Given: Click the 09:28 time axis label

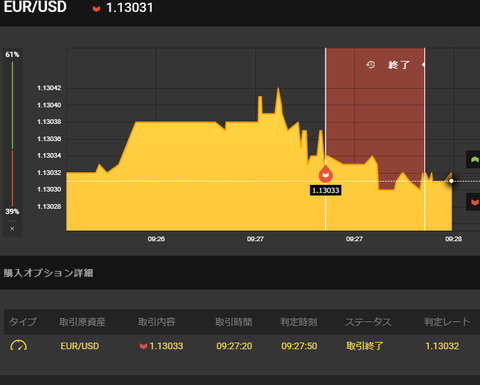Looking at the screenshot, I should pos(454,239).
